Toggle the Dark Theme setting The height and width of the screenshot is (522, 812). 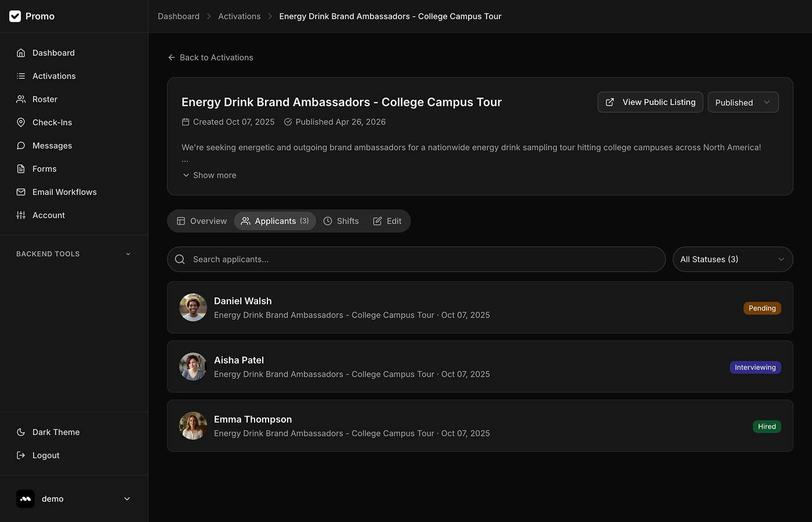tap(56, 432)
